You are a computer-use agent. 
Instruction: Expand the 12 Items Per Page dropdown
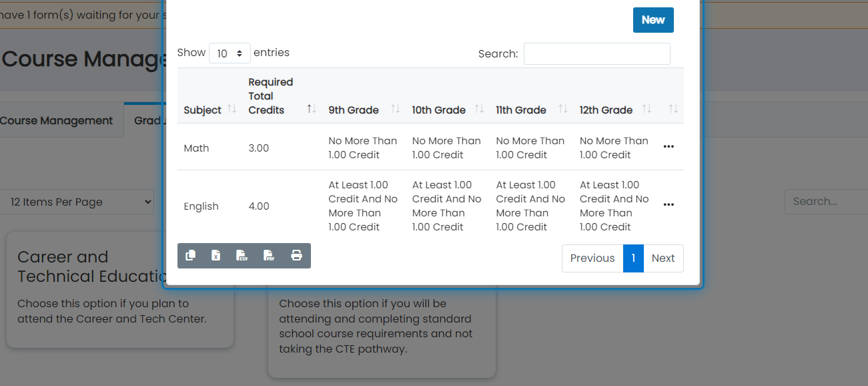point(77,202)
